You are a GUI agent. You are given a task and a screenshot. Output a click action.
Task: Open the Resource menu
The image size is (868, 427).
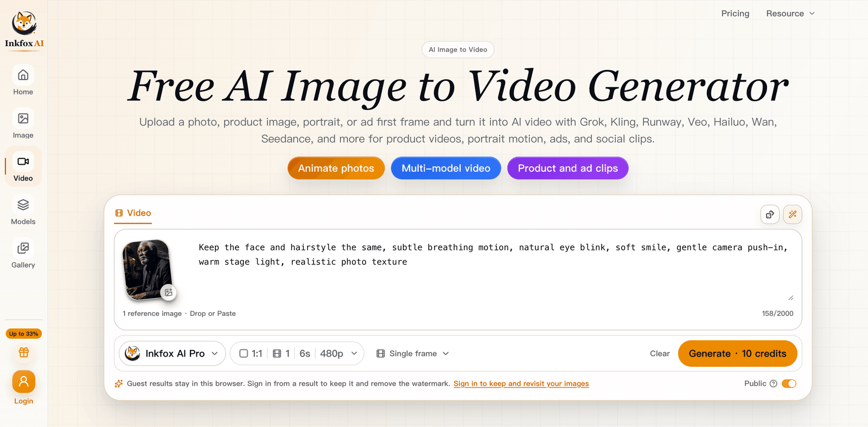coord(790,14)
